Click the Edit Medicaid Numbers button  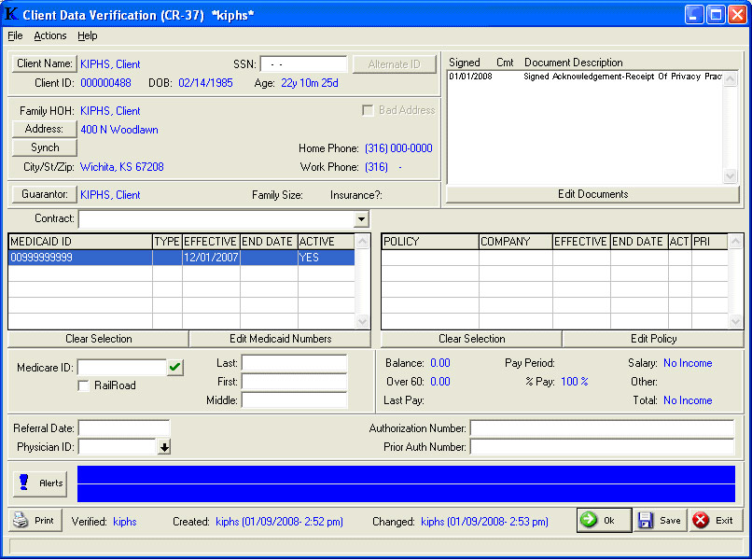279,339
